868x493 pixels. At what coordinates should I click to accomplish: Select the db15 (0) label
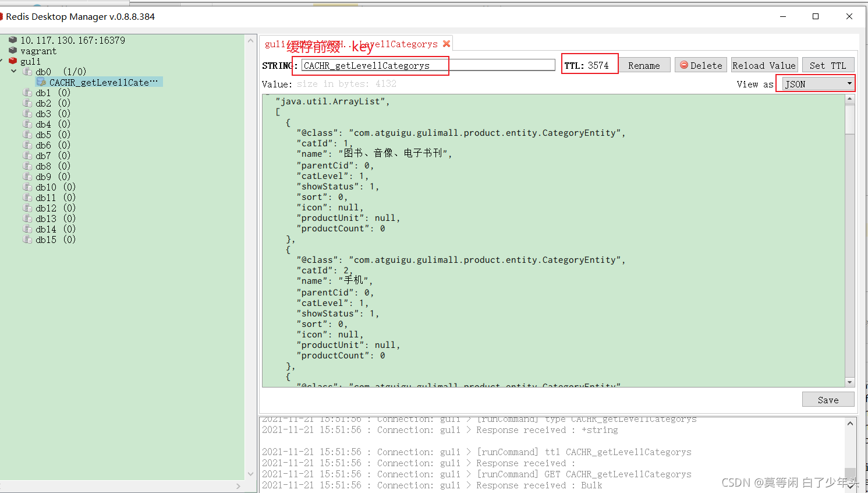55,240
